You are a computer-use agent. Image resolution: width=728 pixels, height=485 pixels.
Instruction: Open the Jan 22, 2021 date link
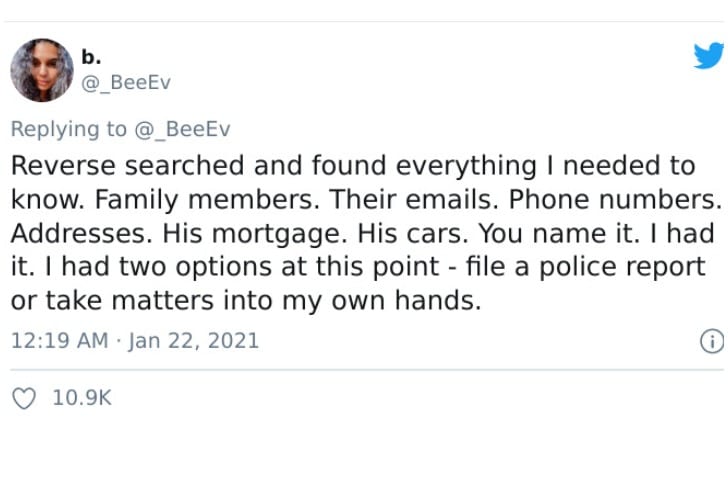tap(194, 340)
